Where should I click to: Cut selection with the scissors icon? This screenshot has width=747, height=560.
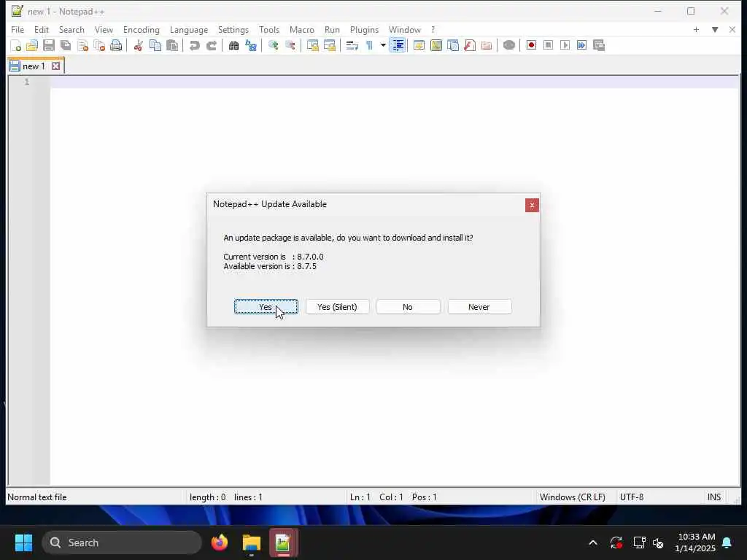[x=138, y=45]
